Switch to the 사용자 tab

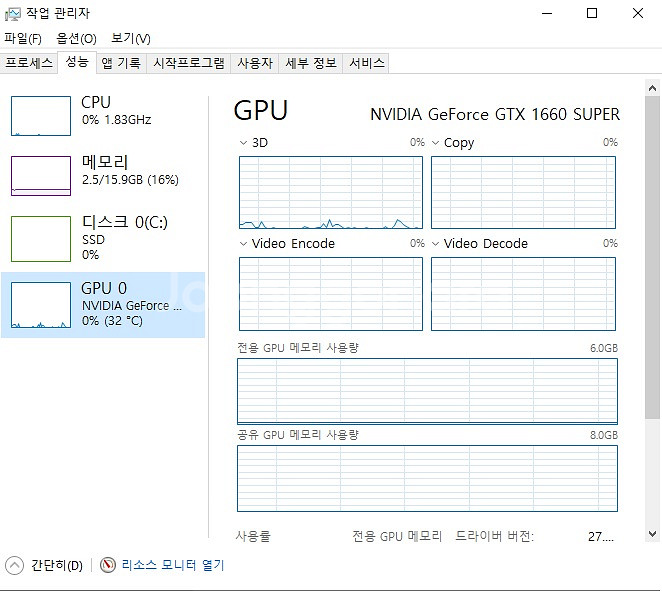255,63
